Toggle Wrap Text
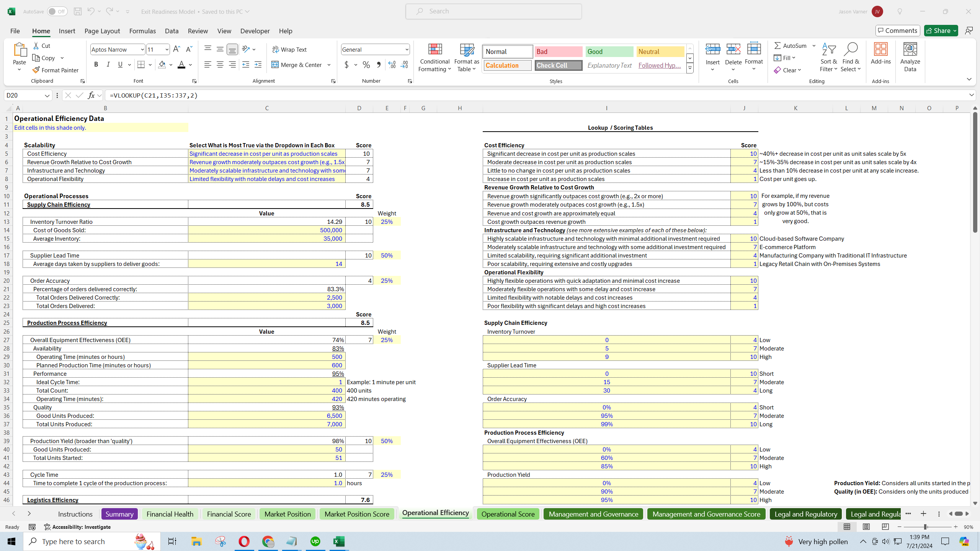This screenshot has width=980, height=551. pyautogui.click(x=289, y=49)
